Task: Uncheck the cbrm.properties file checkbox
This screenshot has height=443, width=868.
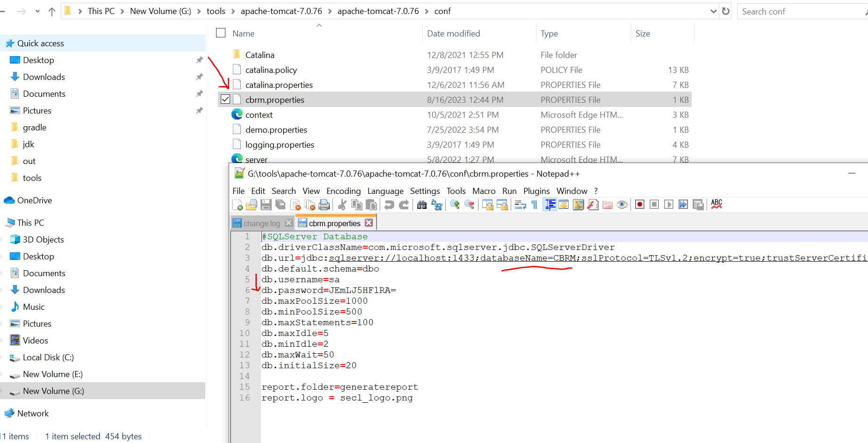Action: tap(225, 100)
